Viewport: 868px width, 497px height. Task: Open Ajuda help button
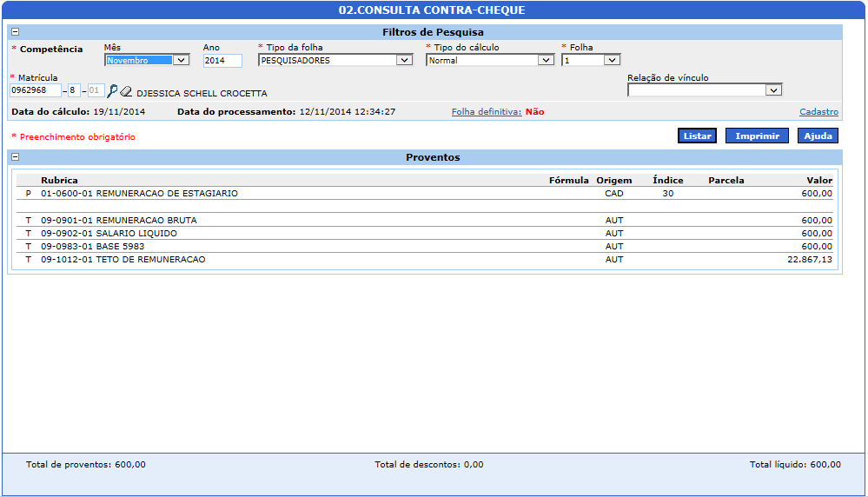point(817,136)
